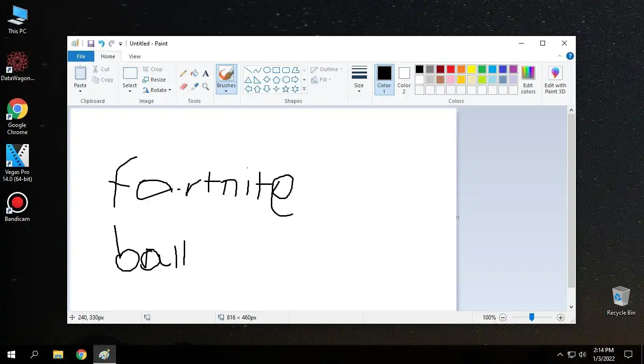The width and height of the screenshot is (644, 364).
Task: Click Edit with Paint 3D button
Action: click(x=555, y=80)
